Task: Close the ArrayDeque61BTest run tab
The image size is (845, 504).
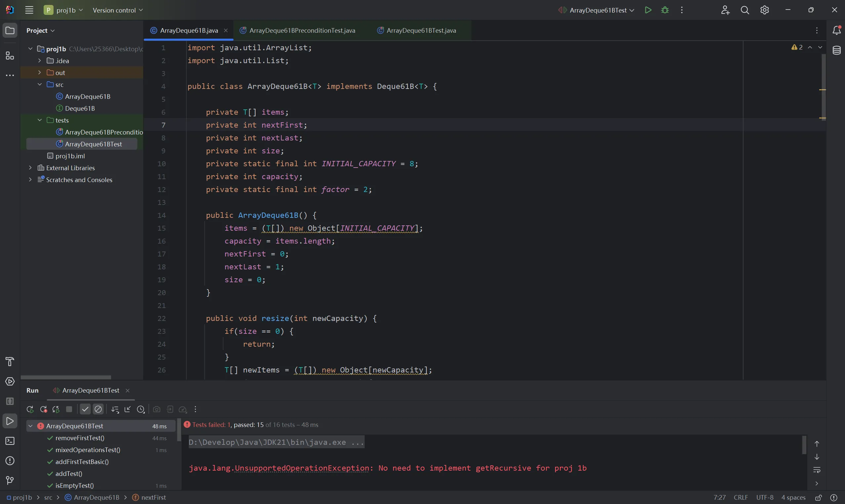Action: 128,391
